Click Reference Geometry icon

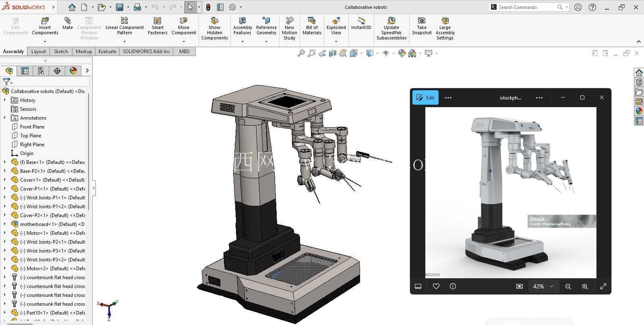(x=266, y=26)
